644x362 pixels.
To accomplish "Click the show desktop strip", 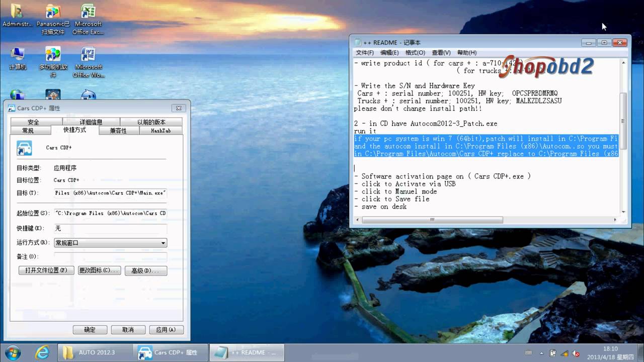I will (640, 352).
